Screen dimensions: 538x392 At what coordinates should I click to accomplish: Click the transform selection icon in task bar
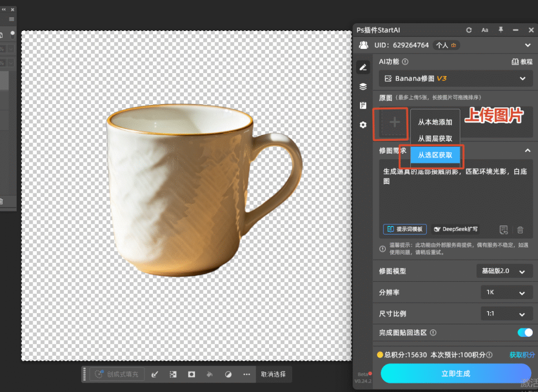173,374
